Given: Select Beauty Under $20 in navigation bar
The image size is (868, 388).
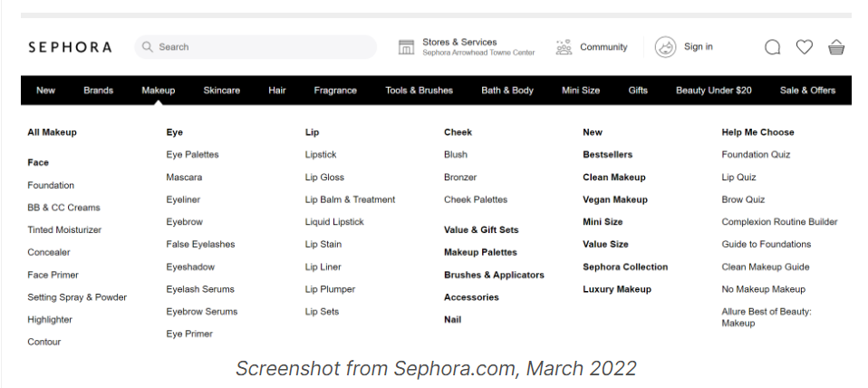Looking at the screenshot, I should (714, 91).
